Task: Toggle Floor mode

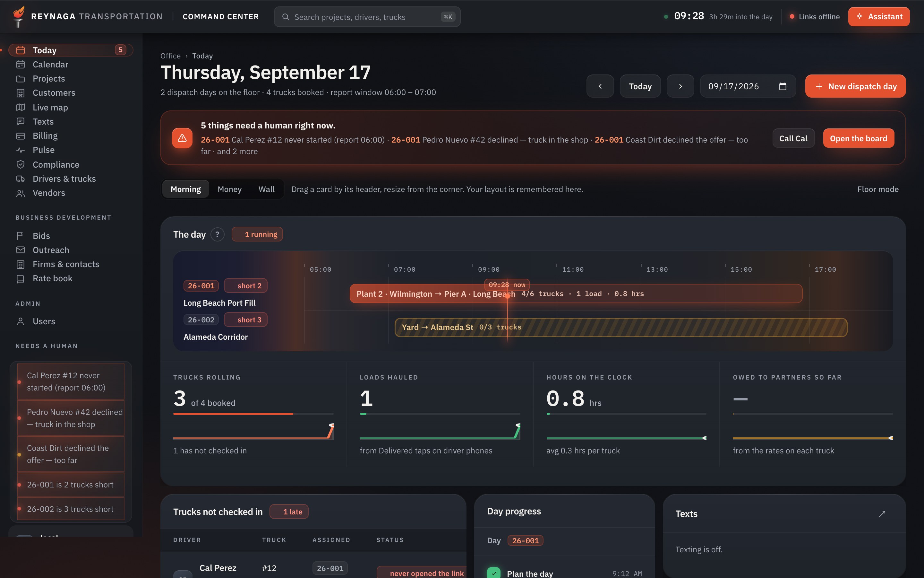Action: click(x=878, y=189)
